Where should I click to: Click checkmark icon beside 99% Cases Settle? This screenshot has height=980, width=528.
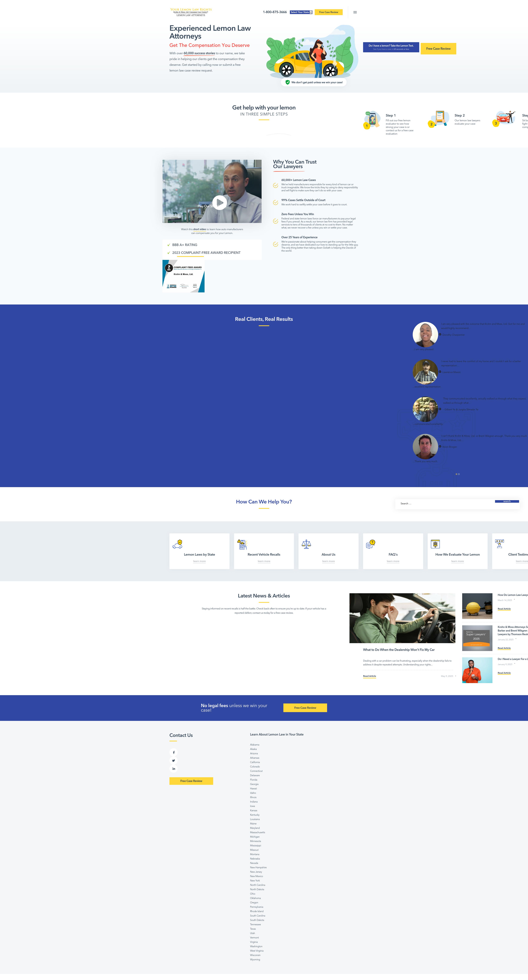pyautogui.click(x=276, y=203)
